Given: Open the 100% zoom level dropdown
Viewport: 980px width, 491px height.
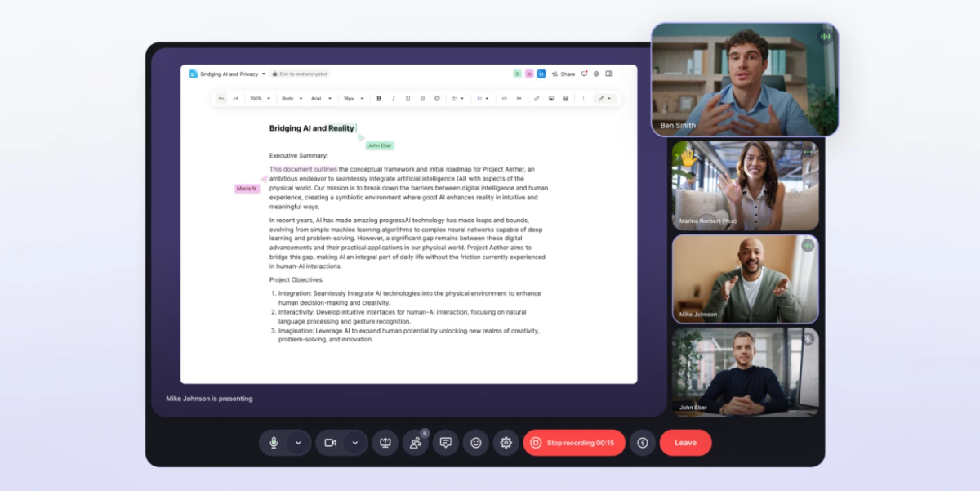Looking at the screenshot, I should coord(261,99).
